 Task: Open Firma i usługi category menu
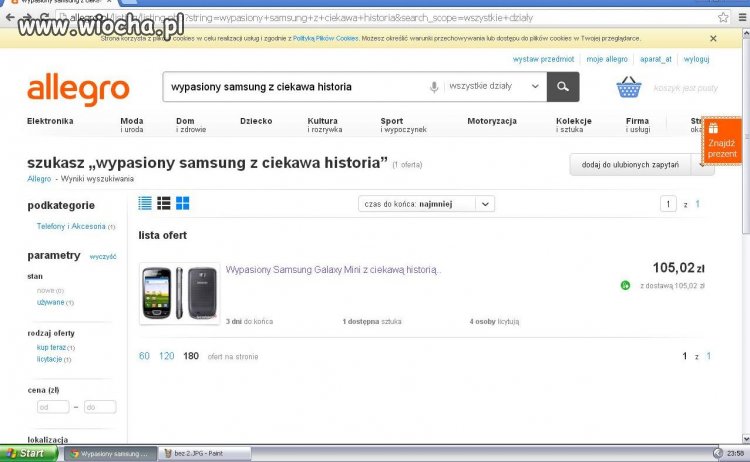coord(638,125)
